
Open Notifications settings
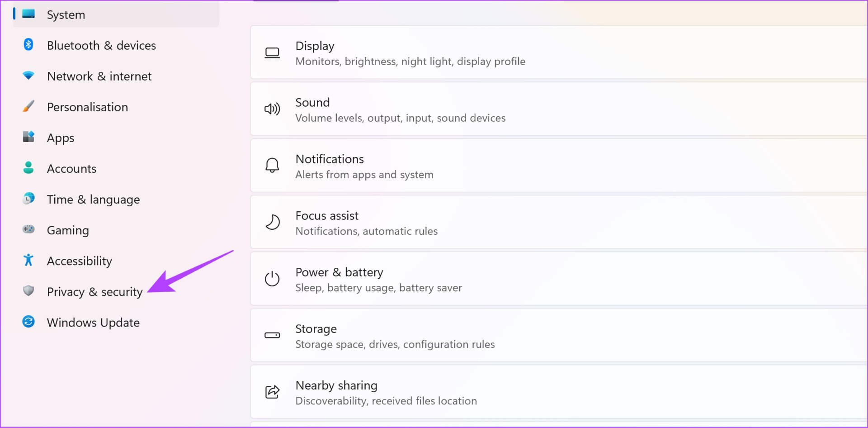[x=559, y=166]
